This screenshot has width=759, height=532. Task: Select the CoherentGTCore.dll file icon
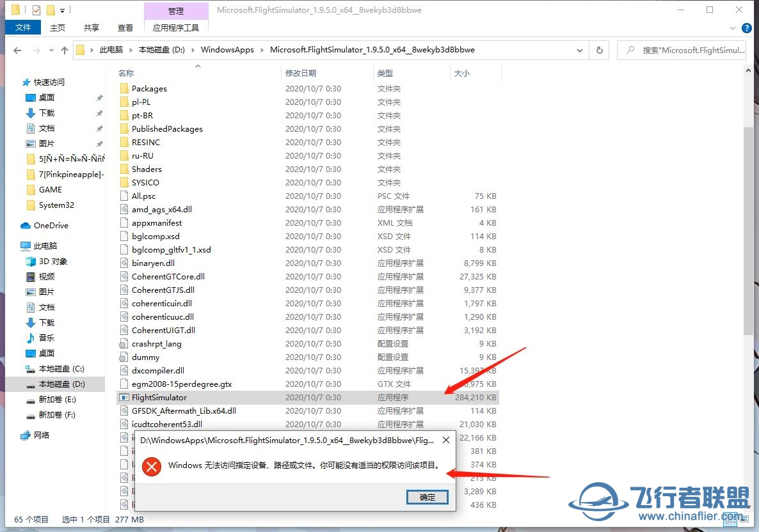point(124,277)
